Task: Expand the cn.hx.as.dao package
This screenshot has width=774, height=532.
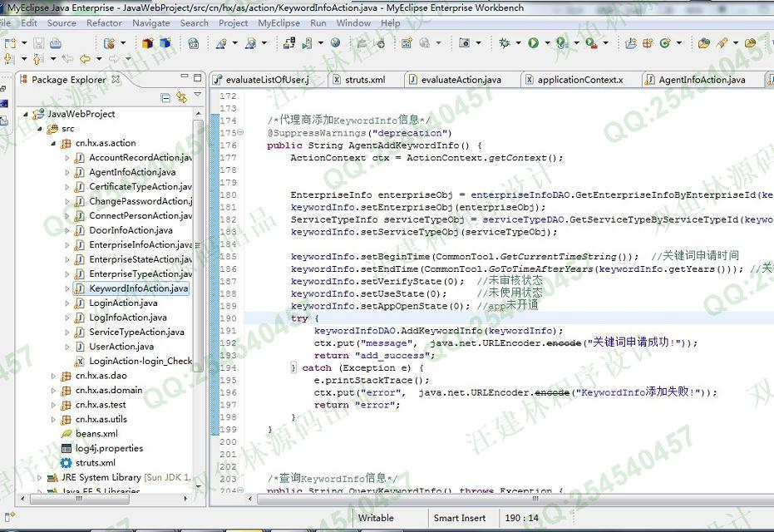Action: 53,376
